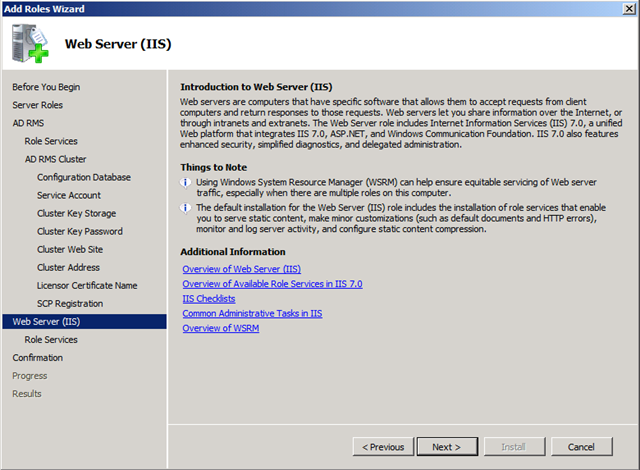This screenshot has height=470, width=640.
Task: Click the Additional Information heading
Action: [233, 252]
